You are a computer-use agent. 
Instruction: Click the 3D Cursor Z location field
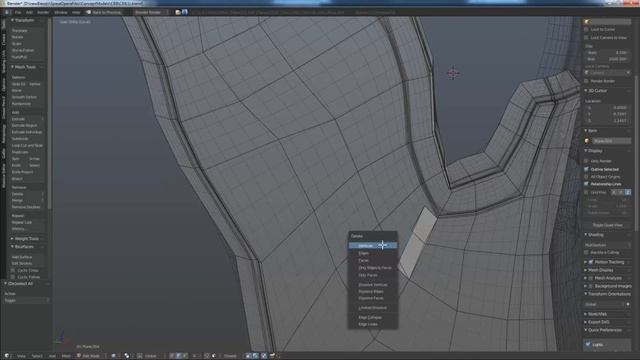(607, 121)
